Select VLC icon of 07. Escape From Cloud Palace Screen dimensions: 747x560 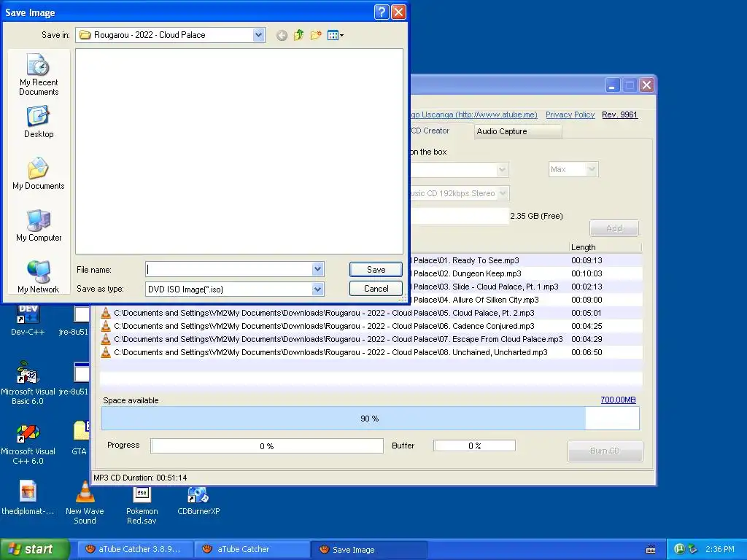(106, 339)
